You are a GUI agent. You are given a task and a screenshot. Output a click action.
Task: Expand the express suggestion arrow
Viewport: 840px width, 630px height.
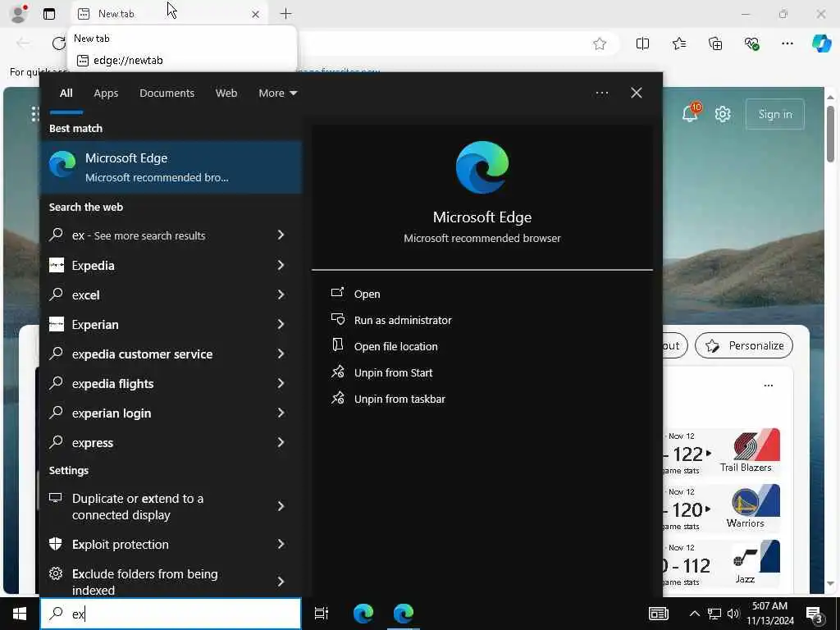(281, 442)
